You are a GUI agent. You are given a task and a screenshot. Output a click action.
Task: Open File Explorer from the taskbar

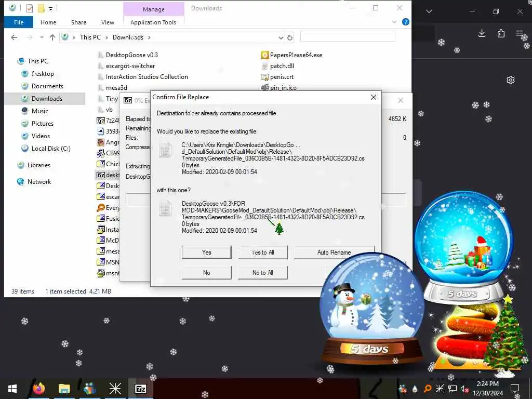click(x=64, y=389)
